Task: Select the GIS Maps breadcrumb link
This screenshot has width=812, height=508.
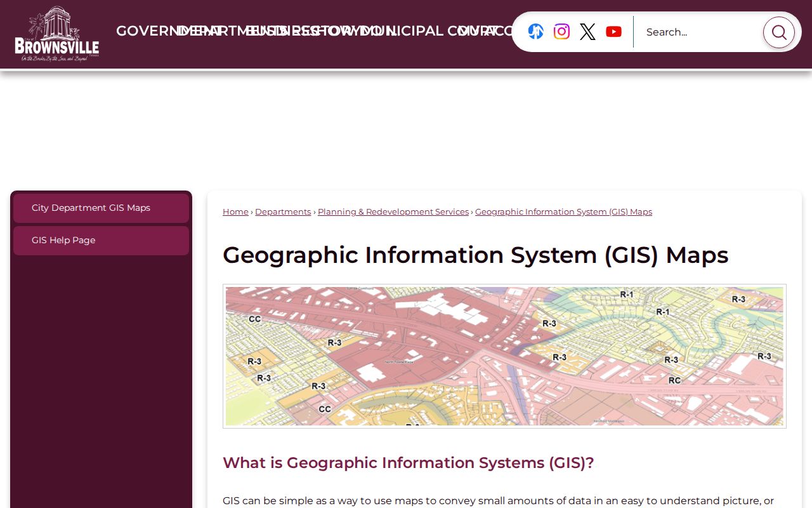Action: point(563,212)
